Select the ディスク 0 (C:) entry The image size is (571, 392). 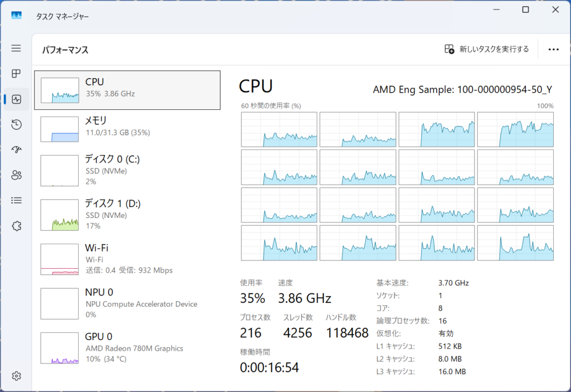pos(127,170)
